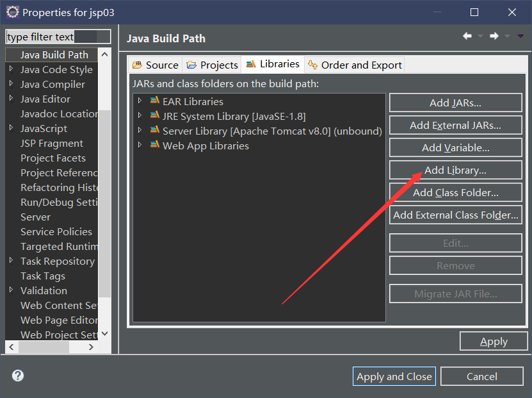Click the Source tab folder icon
Screen dimensions: 532x398
click(x=137, y=65)
